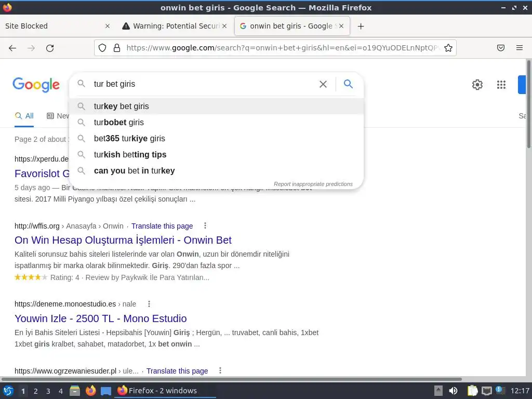Select the All search results tab

click(x=24, y=116)
